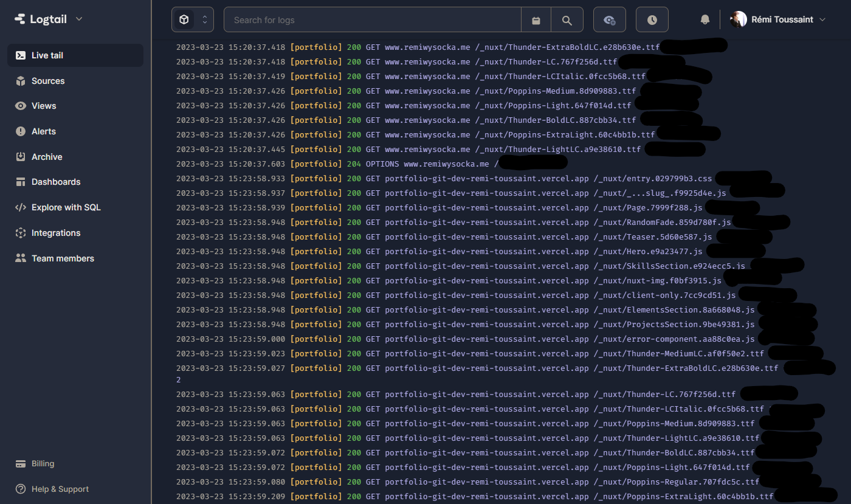Click the eye-plus save view icon
The width and height of the screenshot is (851, 504).
609,20
